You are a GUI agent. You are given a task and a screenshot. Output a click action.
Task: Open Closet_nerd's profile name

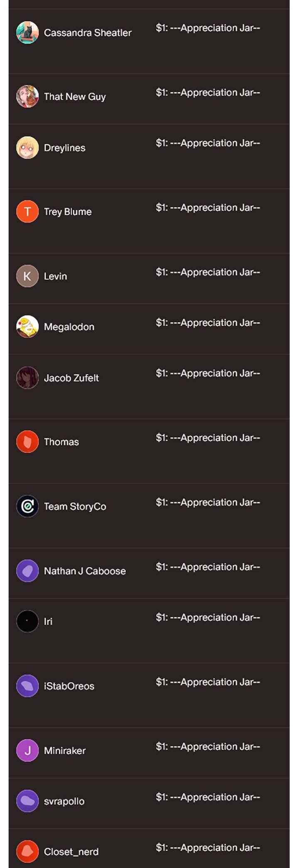(x=71, y=852)
